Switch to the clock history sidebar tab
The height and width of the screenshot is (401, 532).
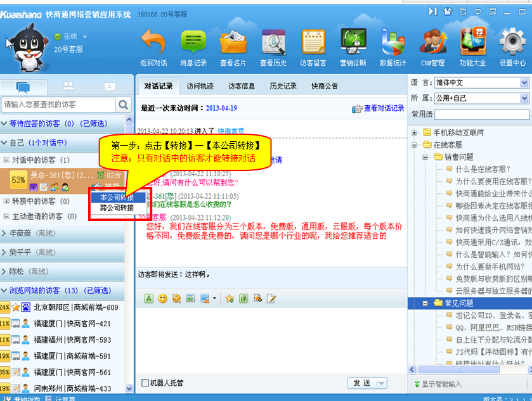click(110, 87)
